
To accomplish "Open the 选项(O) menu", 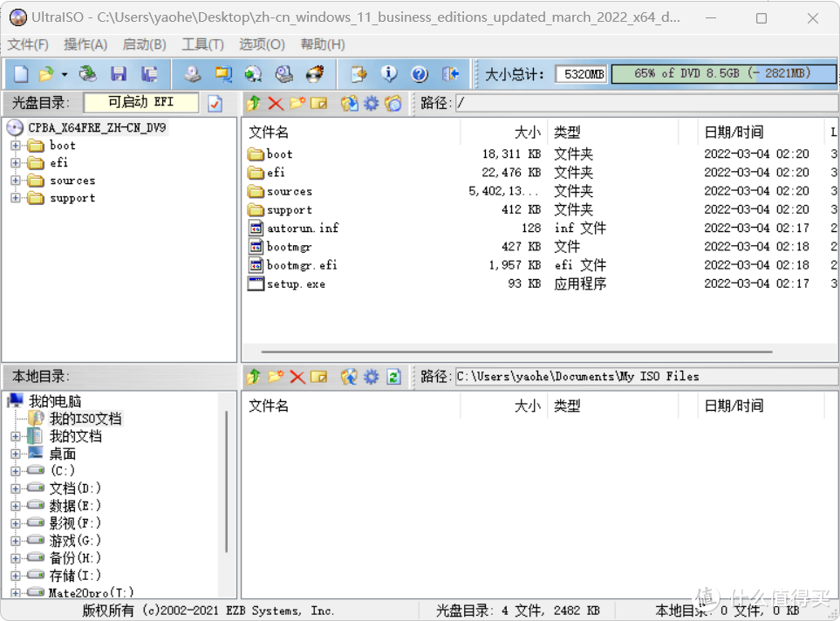I will coord(262,44).
